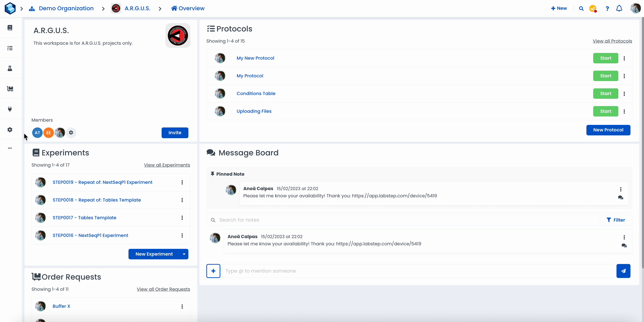
Task: Follow the View all Experiments link
Action: click(167, 165)
